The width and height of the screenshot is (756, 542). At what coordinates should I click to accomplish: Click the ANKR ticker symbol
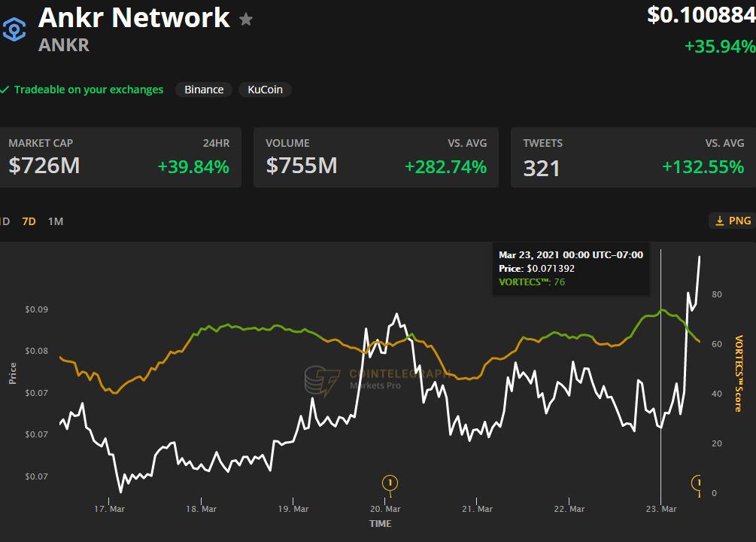point(64,45)
